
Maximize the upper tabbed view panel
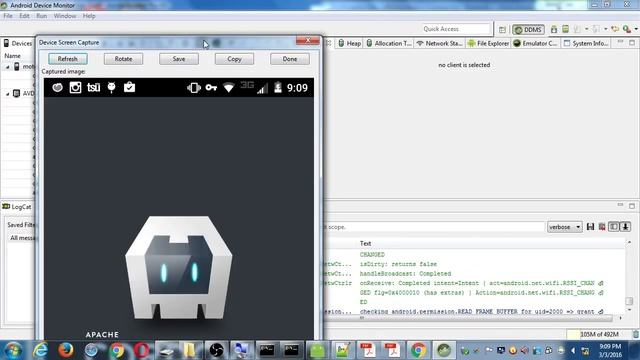click(x=632, y=42)
